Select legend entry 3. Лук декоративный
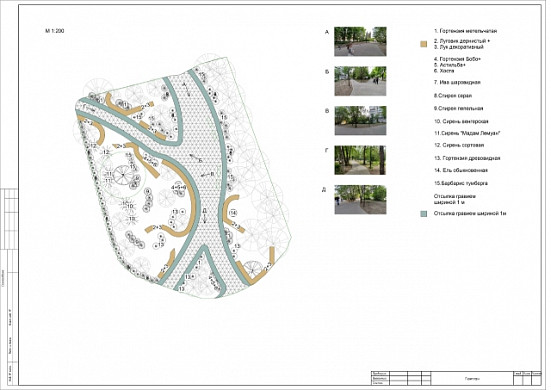This screenshot has width=551, height=390. (x=459, y=47)
